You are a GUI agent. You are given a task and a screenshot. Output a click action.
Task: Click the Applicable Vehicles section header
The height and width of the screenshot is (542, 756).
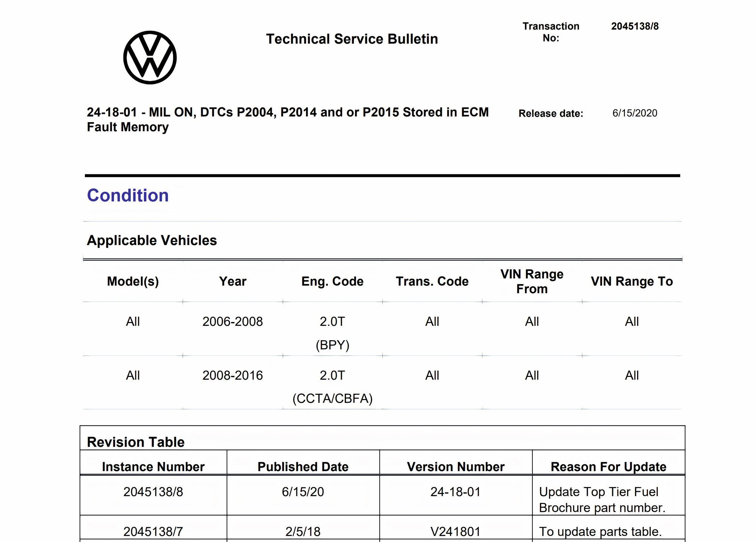pyautogui.click(x=152, y=240)
